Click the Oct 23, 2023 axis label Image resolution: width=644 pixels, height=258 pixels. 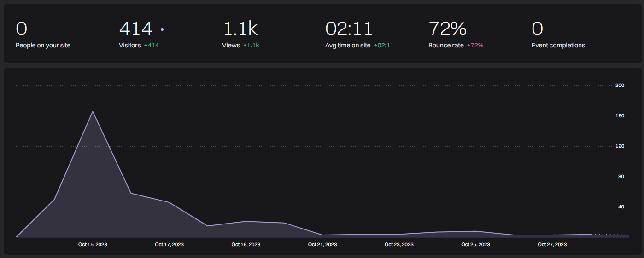(x=399, y=245)
